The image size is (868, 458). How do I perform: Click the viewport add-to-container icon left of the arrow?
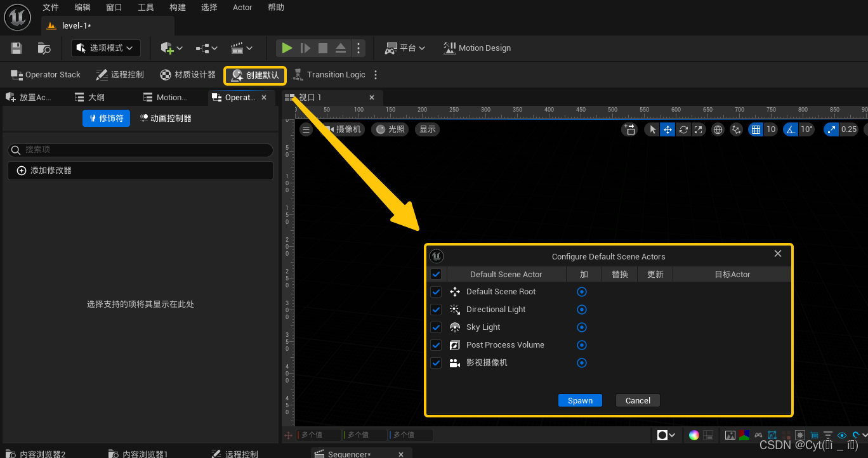(x=629, y=129)
